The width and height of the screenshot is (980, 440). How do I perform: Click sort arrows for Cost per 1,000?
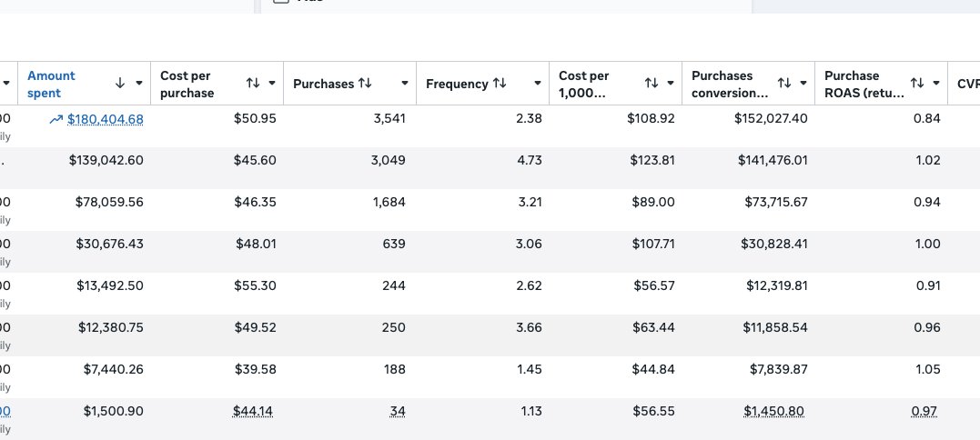pos(652,83)
